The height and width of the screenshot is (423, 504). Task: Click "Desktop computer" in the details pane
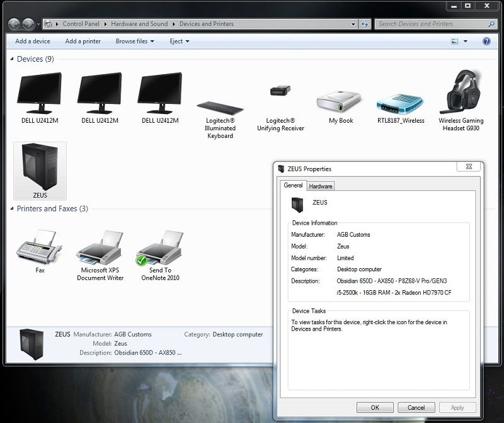(238, 334)
